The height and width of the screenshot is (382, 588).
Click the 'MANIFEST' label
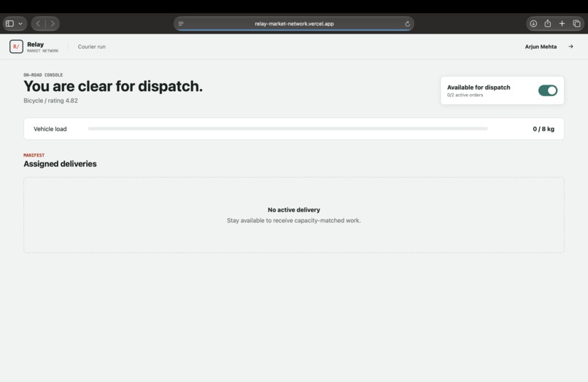coord(34,155)
